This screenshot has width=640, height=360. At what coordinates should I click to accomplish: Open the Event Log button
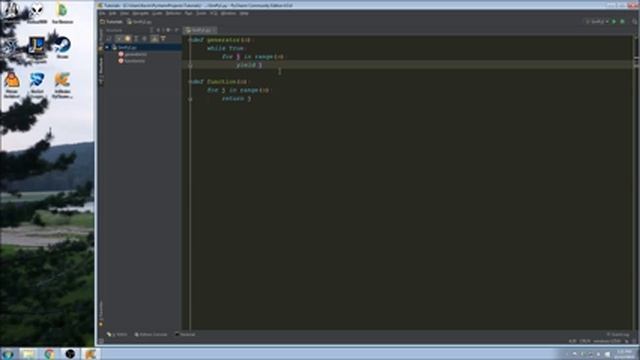click(x=618, y=334)
